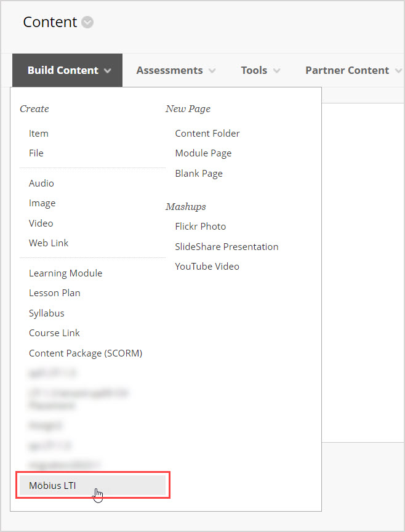Add an Image to content

tap(42, 203)
